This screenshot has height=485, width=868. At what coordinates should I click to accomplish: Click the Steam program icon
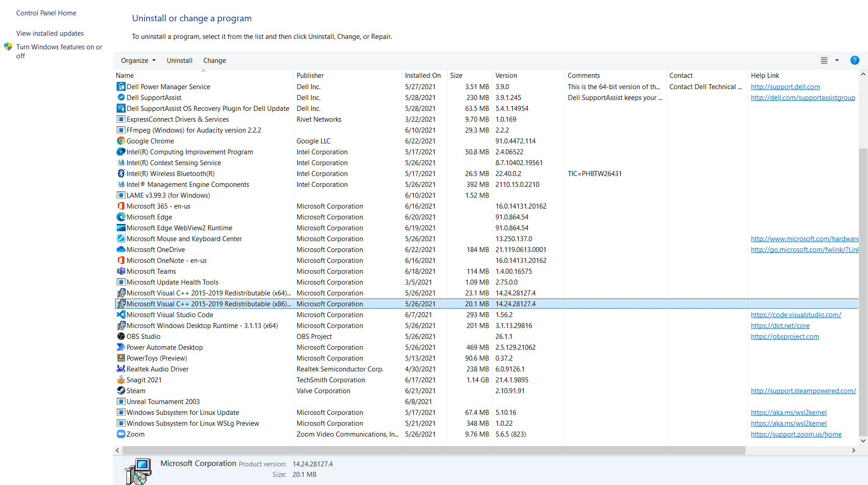coord(121,390)
